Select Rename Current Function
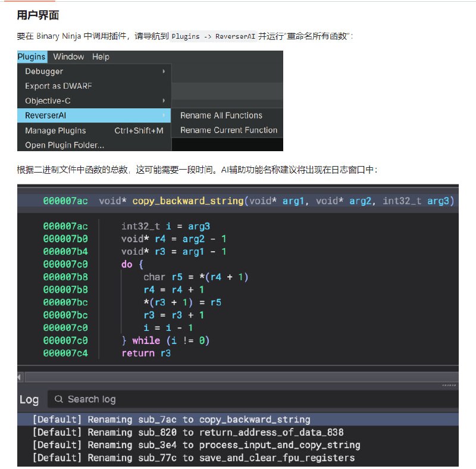The image size is (476, 469). (228, 130)
